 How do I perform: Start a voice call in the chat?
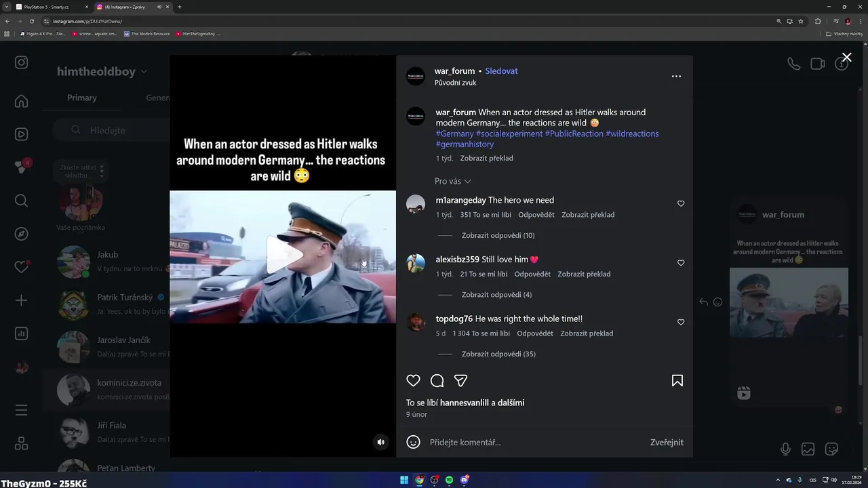tap(793, 64)
